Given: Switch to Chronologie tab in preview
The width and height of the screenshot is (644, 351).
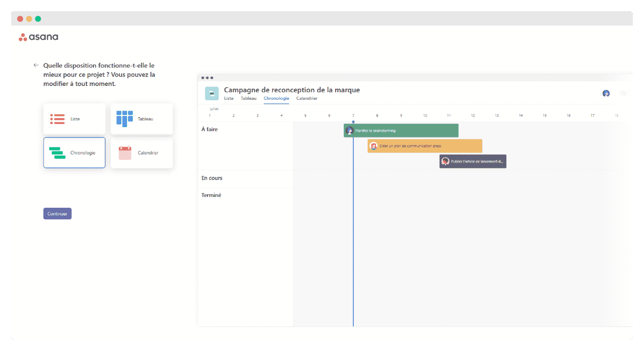Looking at the screenshot, I should (276, 98).
